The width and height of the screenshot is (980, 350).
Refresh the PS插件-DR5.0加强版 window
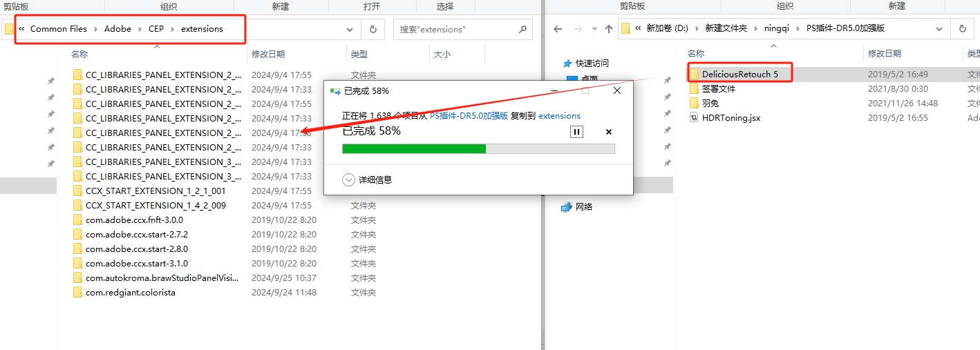point(962,29)
